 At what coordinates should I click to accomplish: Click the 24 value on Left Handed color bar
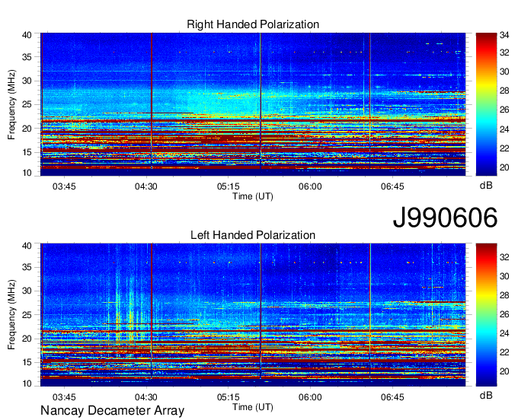[505, 333]
